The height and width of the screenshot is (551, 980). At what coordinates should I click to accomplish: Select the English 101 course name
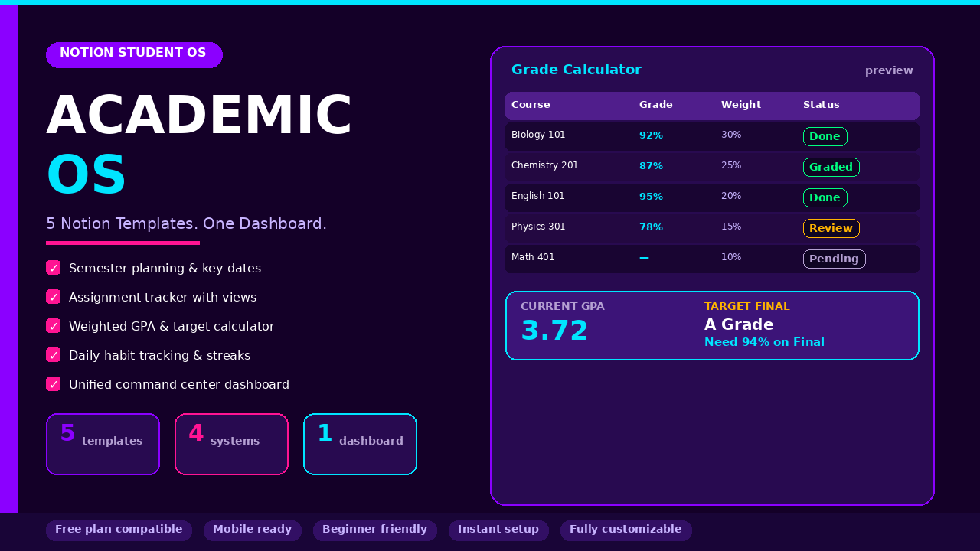538,196
